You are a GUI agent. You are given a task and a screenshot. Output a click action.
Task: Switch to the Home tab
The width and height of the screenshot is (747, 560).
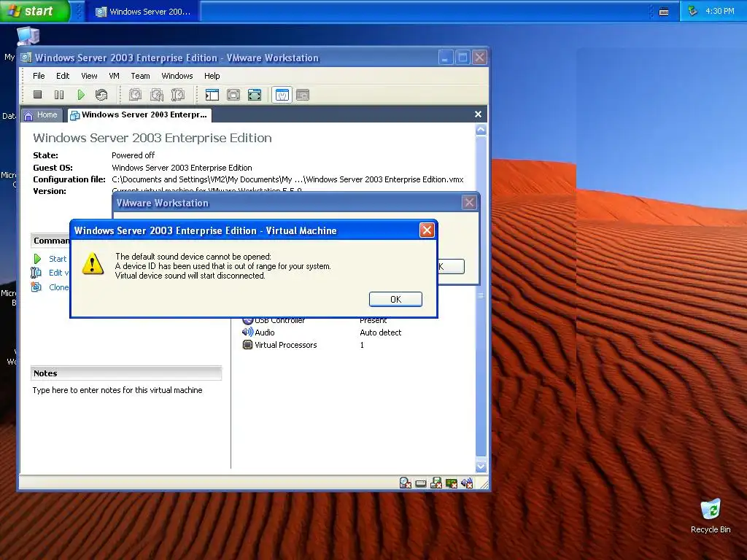coord(42,115)
